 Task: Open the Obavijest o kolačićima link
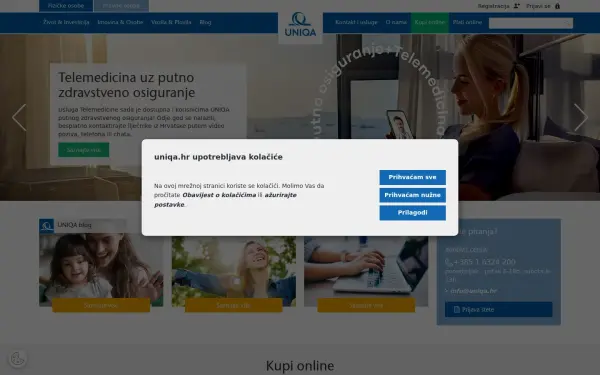[x=219, y=195]
